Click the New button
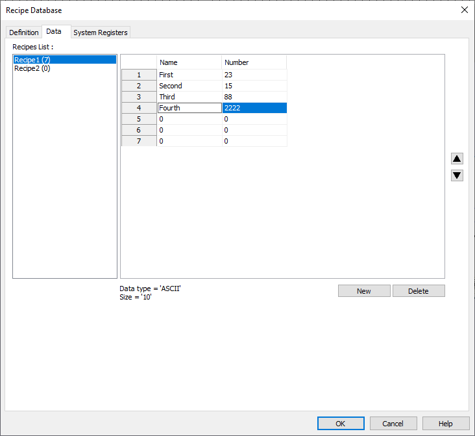This screenshot has width=475, height=436. (x=364, y=291)
